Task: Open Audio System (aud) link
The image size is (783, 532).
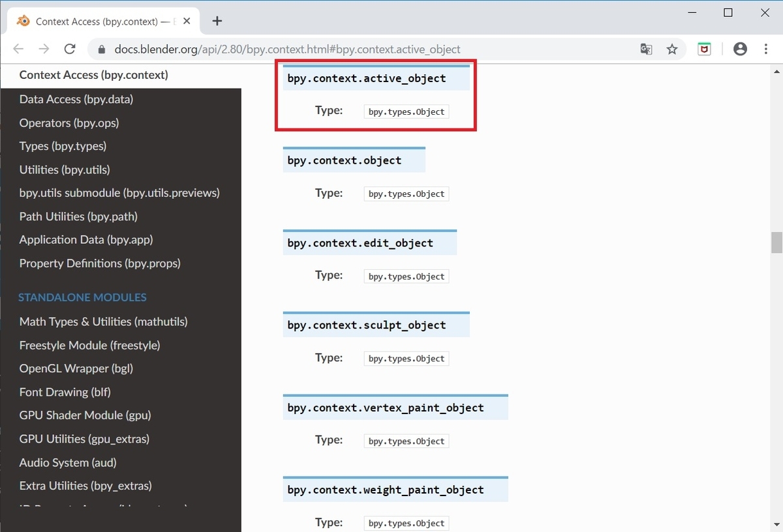Action: [68, 462]
